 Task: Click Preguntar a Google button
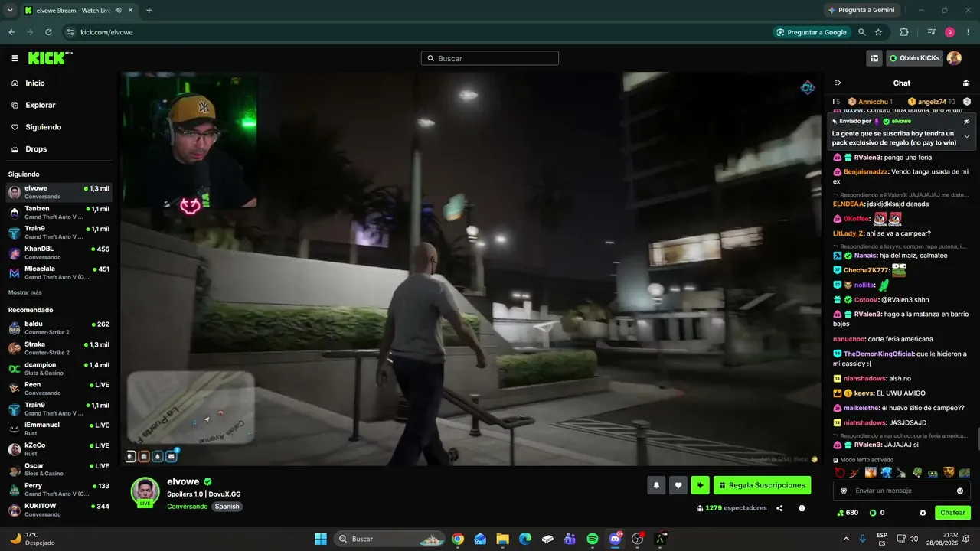(812, 32)
